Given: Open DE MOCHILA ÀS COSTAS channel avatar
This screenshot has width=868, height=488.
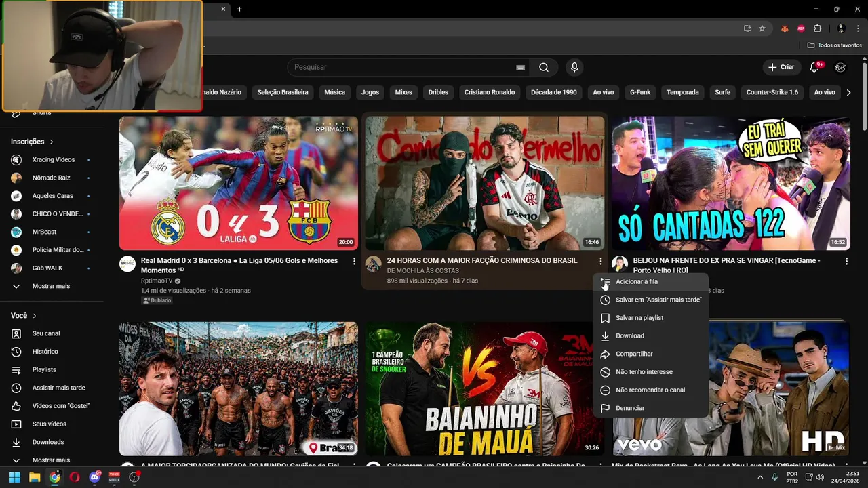Looking at the screenshot, I should point(373,264).
